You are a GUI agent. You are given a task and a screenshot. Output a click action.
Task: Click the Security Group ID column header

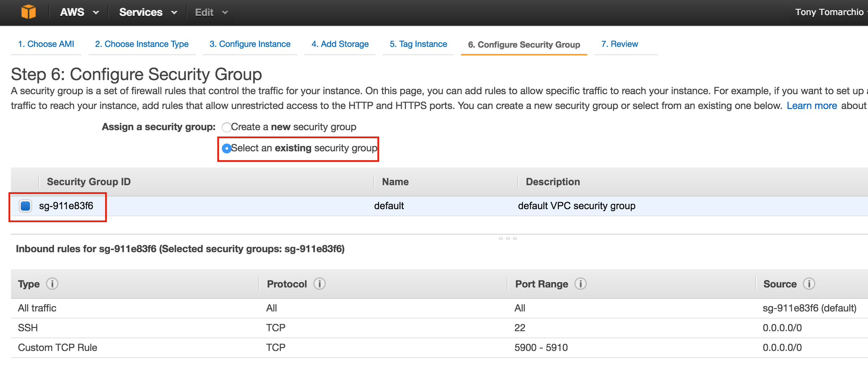pos(89,182)
